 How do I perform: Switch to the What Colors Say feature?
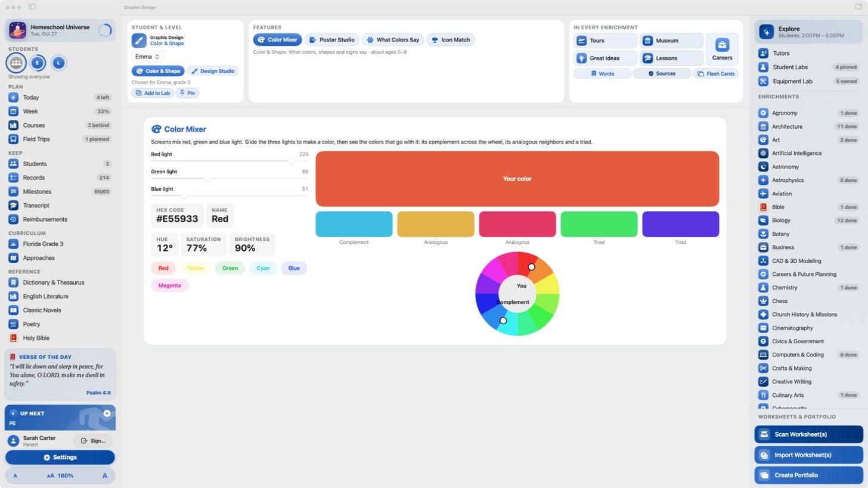coord(393,40)
